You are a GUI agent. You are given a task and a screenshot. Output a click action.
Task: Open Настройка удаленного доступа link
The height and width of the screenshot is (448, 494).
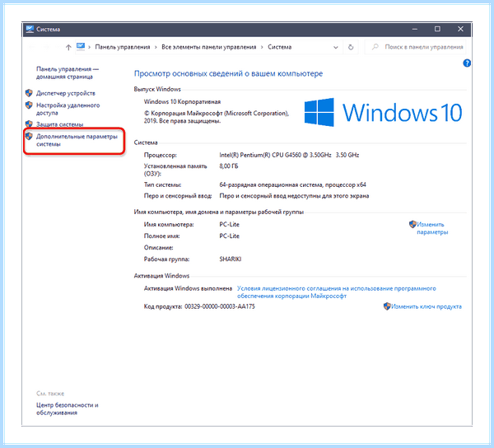pyautogui.click(x=68, y=109)
